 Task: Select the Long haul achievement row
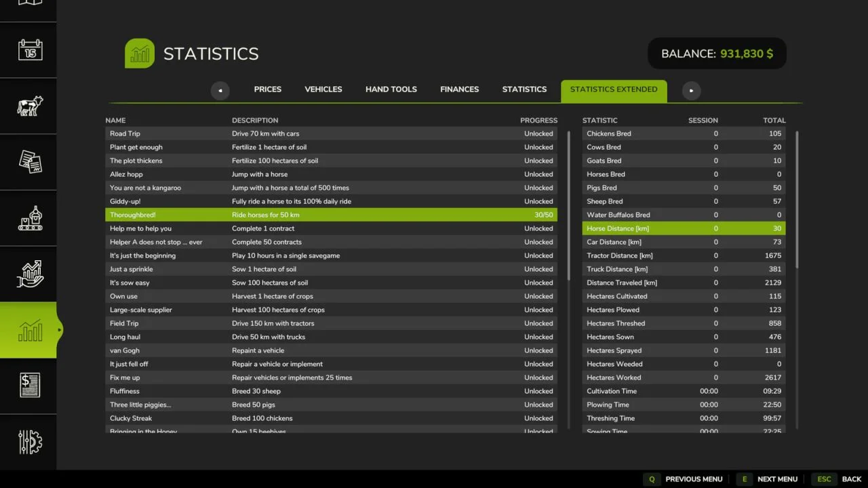[331, 337]
